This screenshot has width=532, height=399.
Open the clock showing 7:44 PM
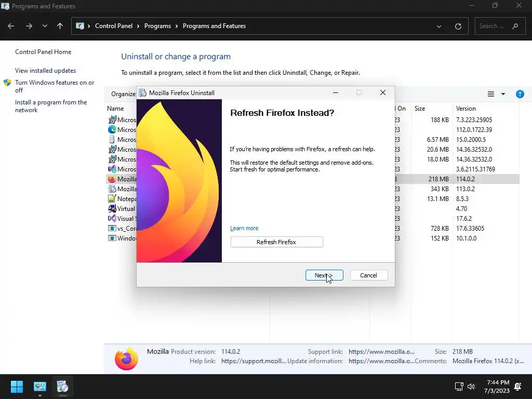coord(497,387)
